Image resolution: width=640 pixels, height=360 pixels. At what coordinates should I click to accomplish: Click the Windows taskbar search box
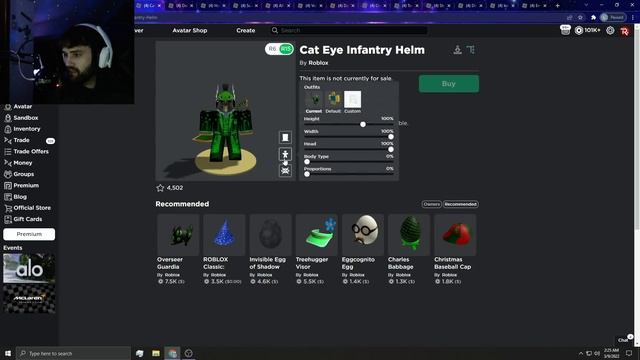(73, 353)
